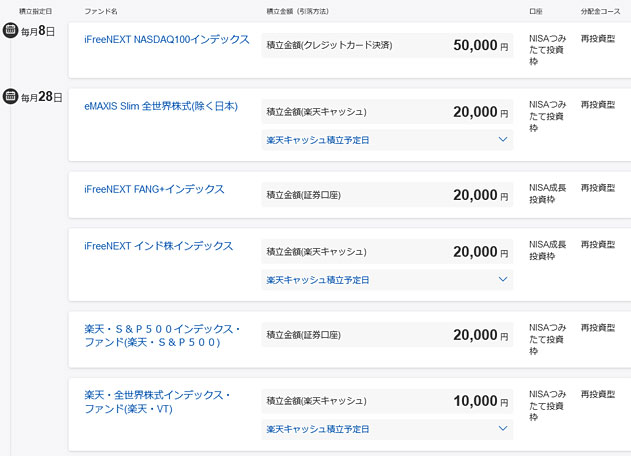
Task: Click the 積立指定日 column header
Action: [35, 11]
